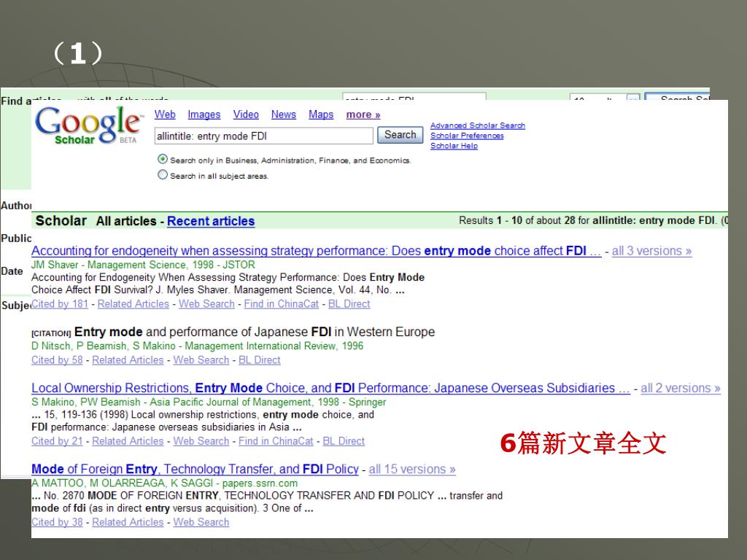
Task: Open Advanced Scholar Search
Action: click(478, 125)
